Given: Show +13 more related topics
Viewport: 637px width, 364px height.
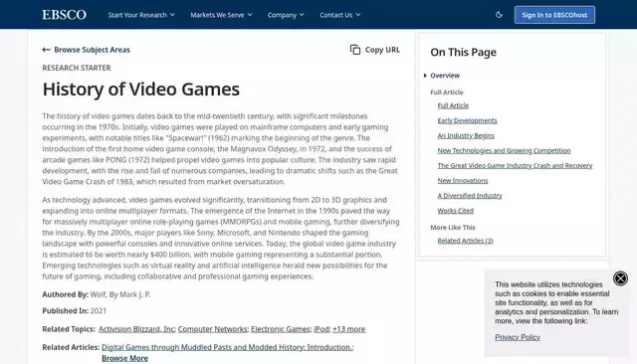Looking at the screenshot, I should (349, 329).
